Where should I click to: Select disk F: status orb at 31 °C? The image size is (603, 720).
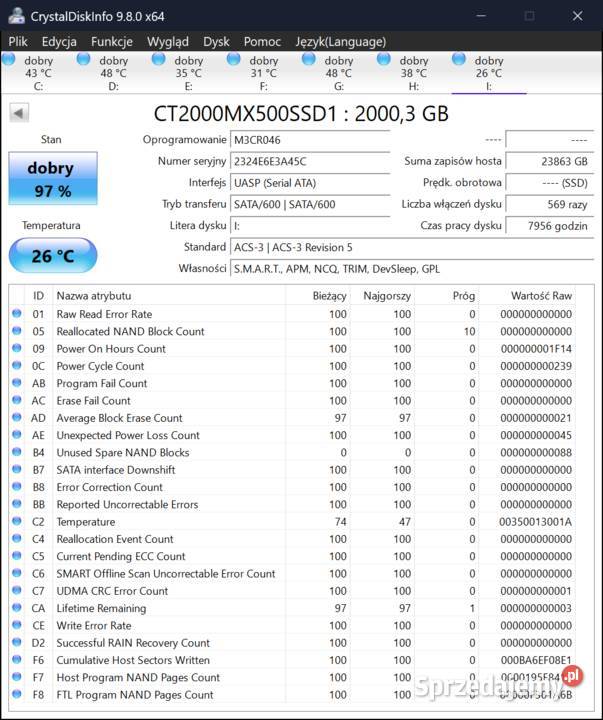(234, 59)
